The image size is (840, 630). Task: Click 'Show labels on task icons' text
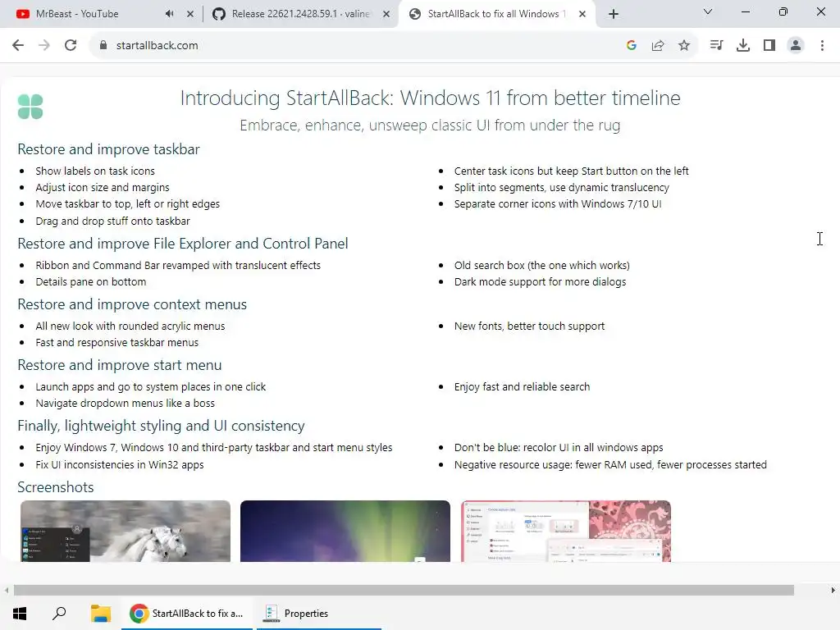coord(95,171)
